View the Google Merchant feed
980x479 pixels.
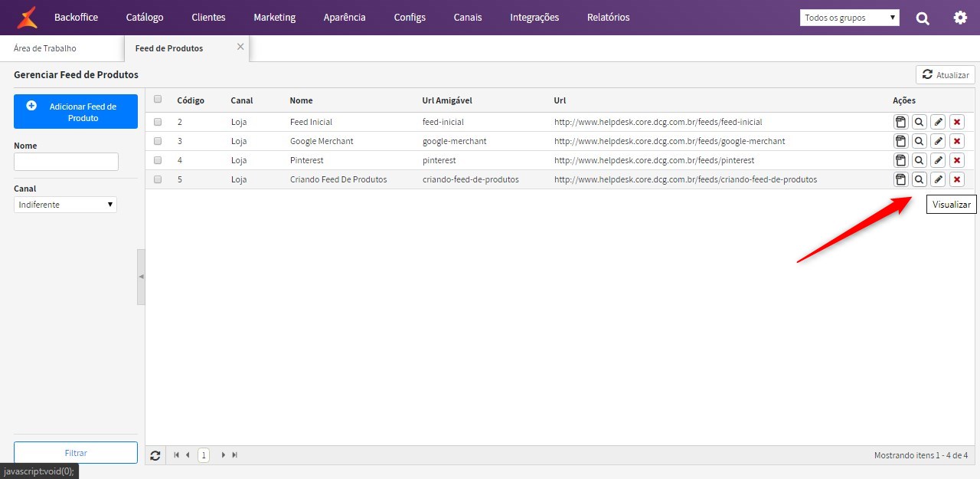[919, 141]
